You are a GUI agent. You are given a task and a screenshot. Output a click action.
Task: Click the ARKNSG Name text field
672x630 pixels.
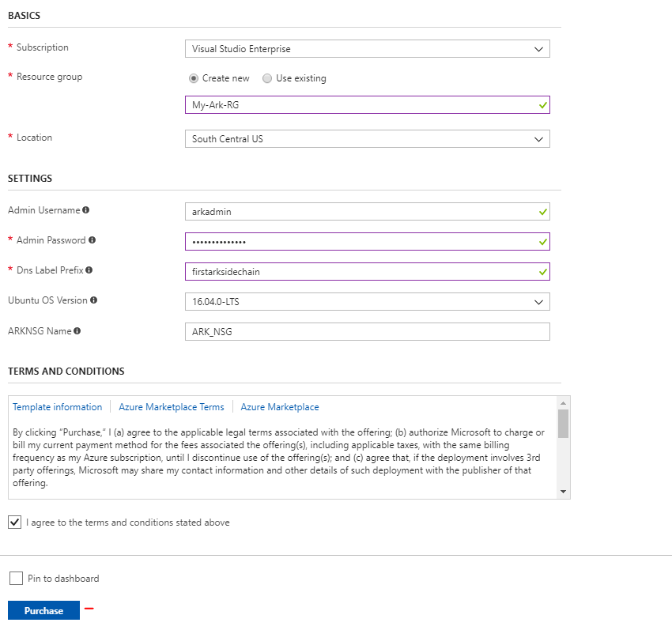(x=367, y=332)
